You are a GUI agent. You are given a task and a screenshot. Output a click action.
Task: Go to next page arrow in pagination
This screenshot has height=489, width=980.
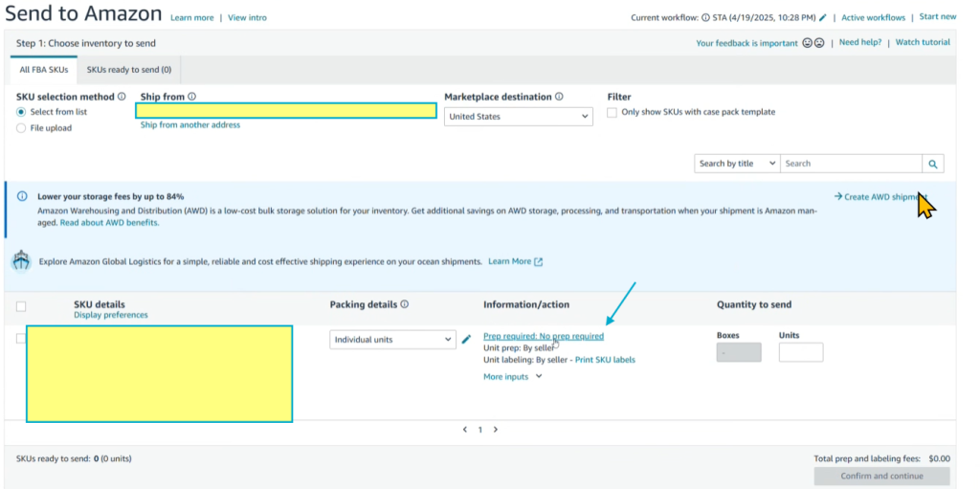point(496,430)
